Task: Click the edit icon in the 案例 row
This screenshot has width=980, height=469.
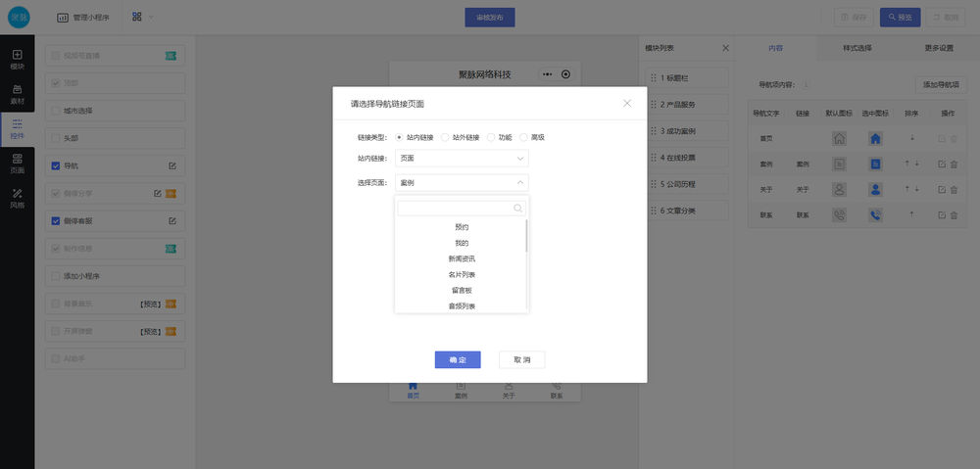Action: point(942,164)
